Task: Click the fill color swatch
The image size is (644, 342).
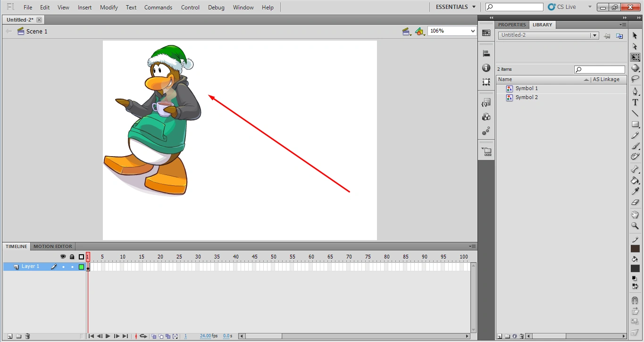Action: pos(635,268)
